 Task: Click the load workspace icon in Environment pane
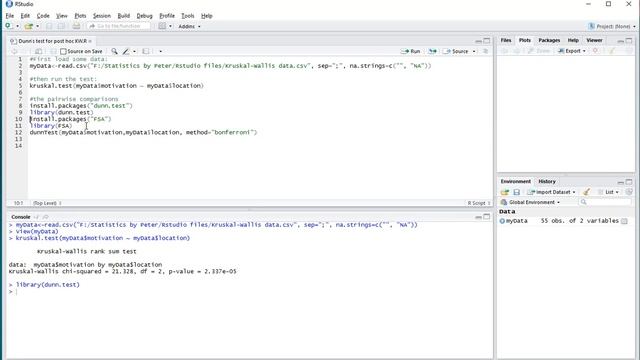point(504,192)
